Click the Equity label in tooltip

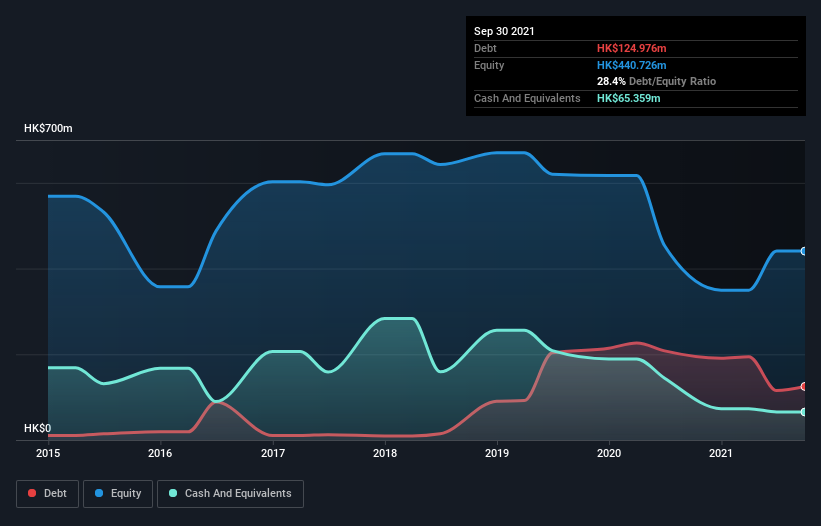click(489, 65)
